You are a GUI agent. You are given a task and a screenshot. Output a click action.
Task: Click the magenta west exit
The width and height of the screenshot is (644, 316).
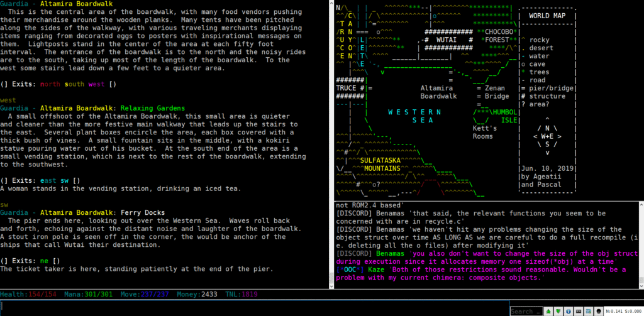96,84
